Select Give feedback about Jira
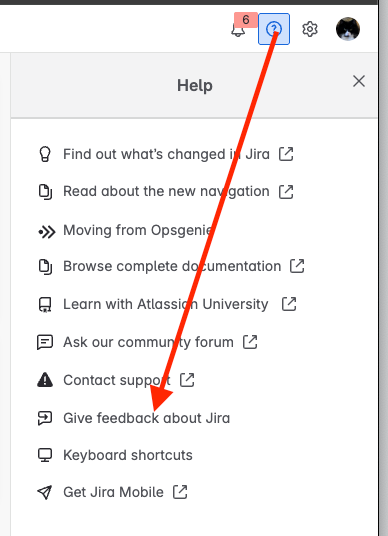Image resolution: width=388 pixels, height=536 pixels. click(146, 418)
